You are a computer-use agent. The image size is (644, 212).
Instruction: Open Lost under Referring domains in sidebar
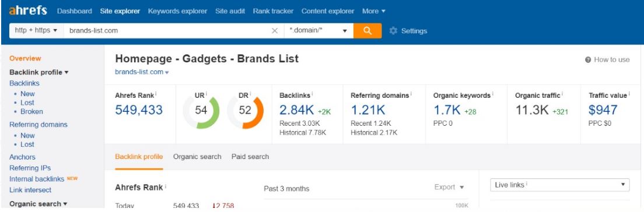[27, 144]
